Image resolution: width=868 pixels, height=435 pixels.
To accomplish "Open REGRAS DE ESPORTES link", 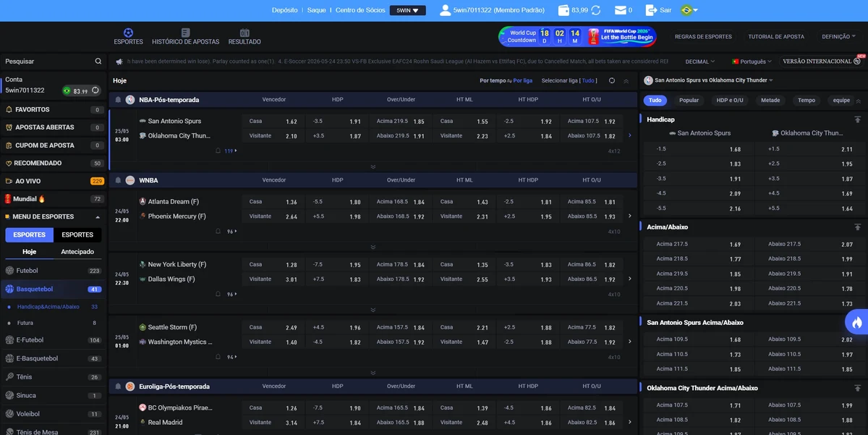I will tap(703, 37).
